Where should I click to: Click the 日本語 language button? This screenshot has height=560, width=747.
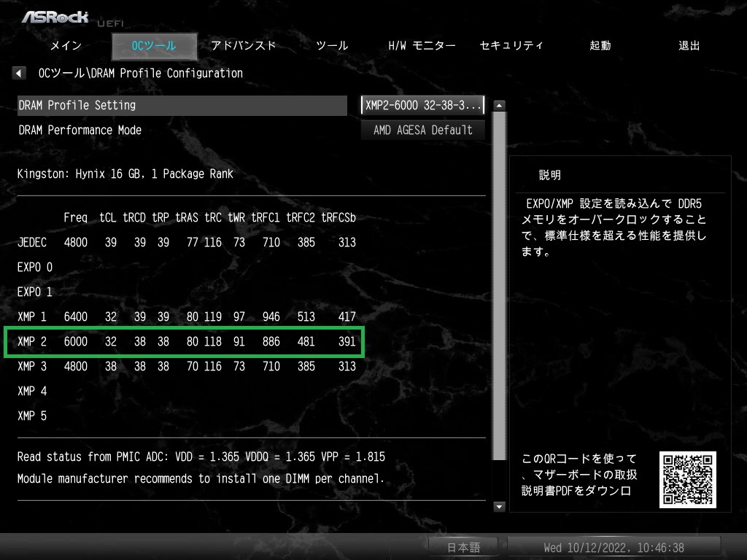[x=463, y=548]
